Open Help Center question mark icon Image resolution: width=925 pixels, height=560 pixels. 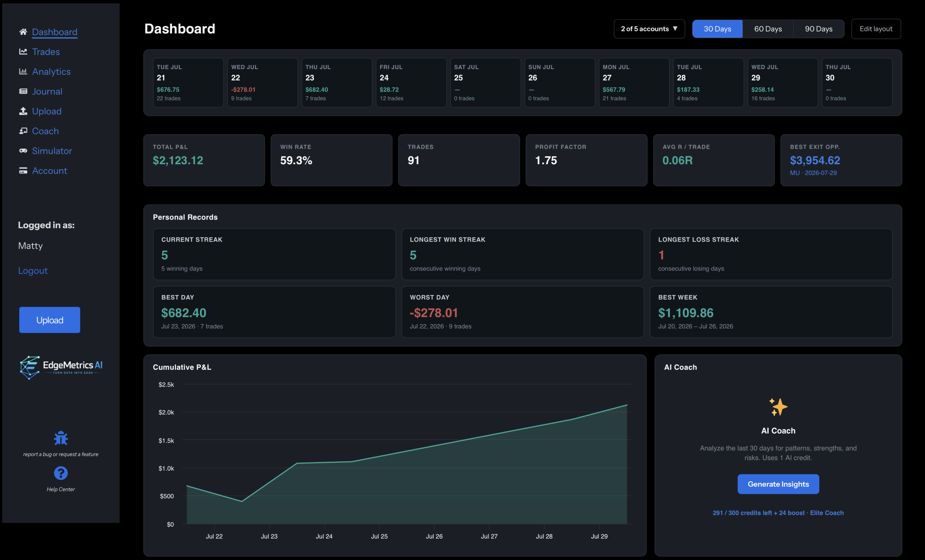click(x=61, y=473)
